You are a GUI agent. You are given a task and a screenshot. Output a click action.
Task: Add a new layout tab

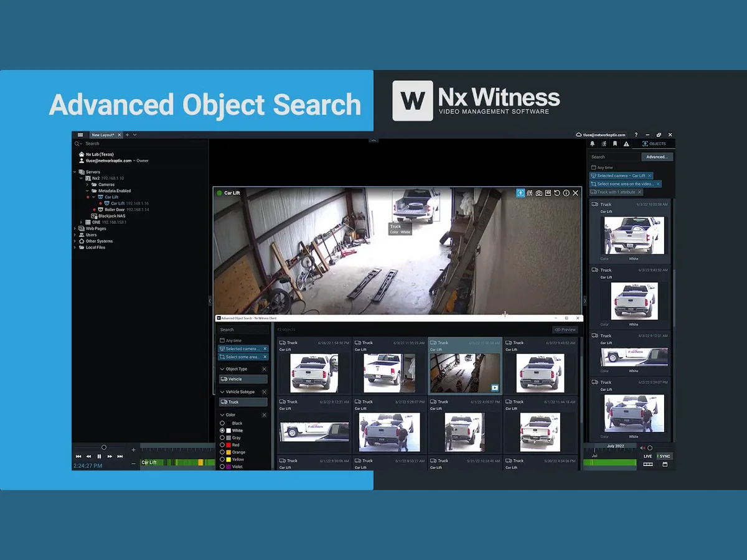pos(127,135)
